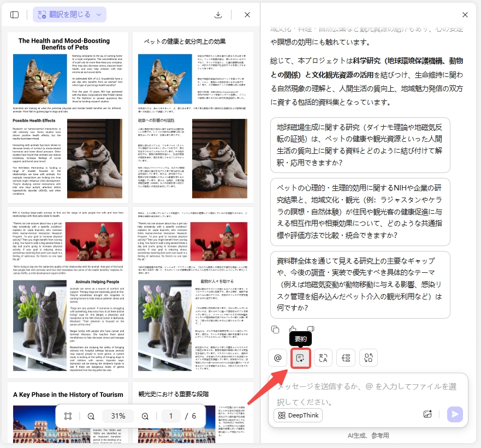
Task: Click the 31% zoom level control
Action: 118,416
